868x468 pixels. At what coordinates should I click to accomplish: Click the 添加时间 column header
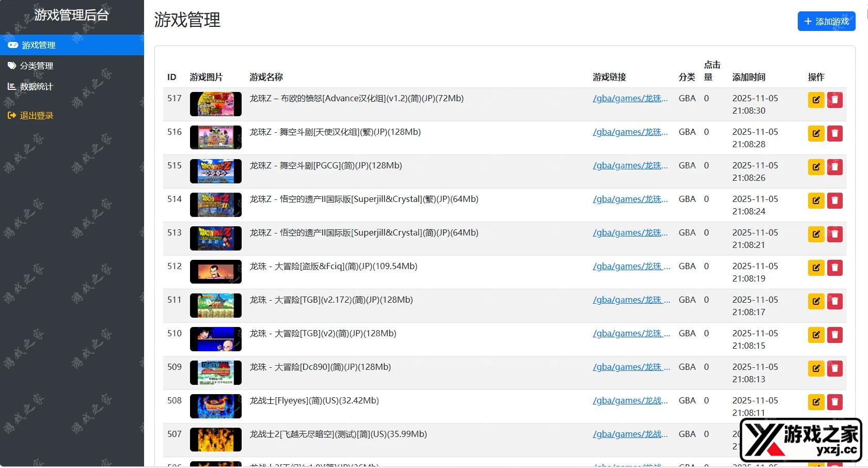click(749, 77)
